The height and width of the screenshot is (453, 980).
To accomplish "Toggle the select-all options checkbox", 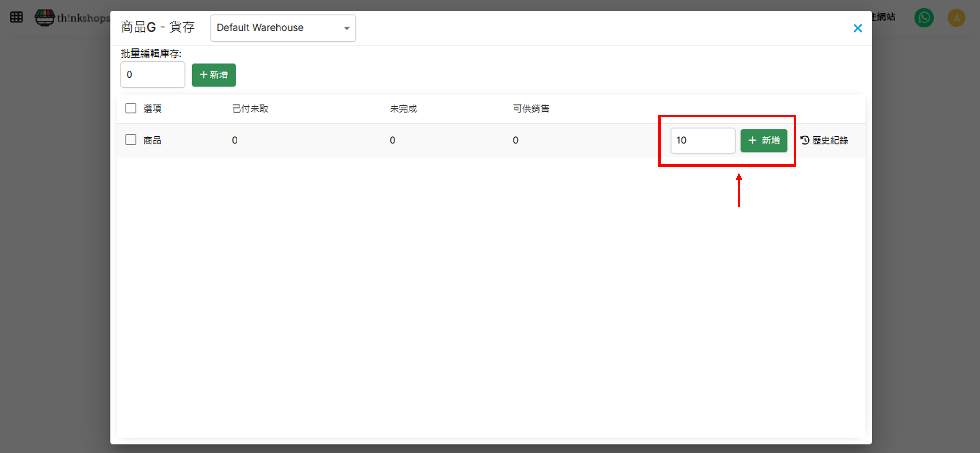I will pyautogui.click(x=131, y=108).
